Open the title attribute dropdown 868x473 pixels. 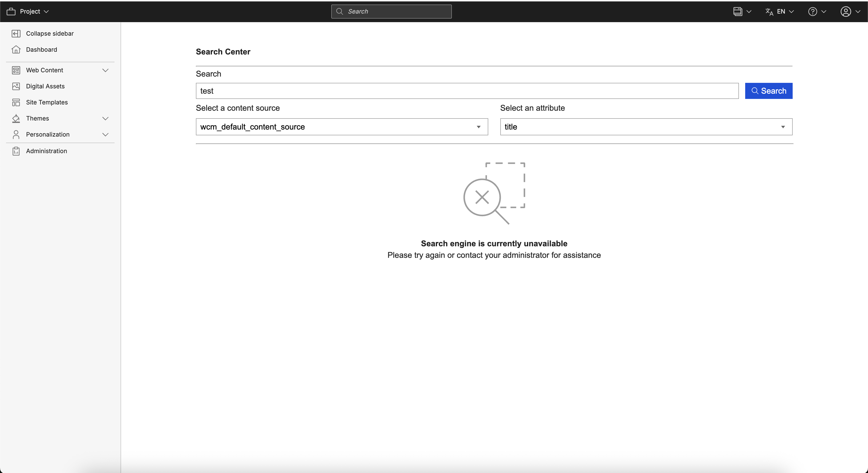click(646, 127)
